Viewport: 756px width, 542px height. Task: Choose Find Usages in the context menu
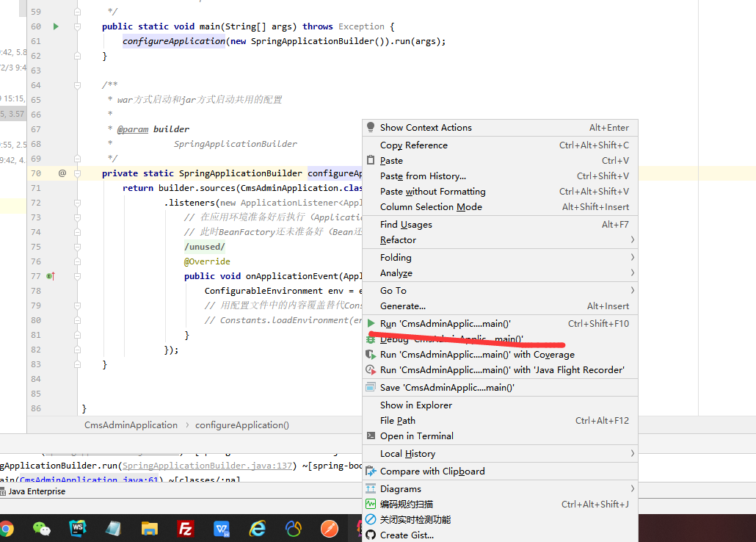tap(406, 225)
